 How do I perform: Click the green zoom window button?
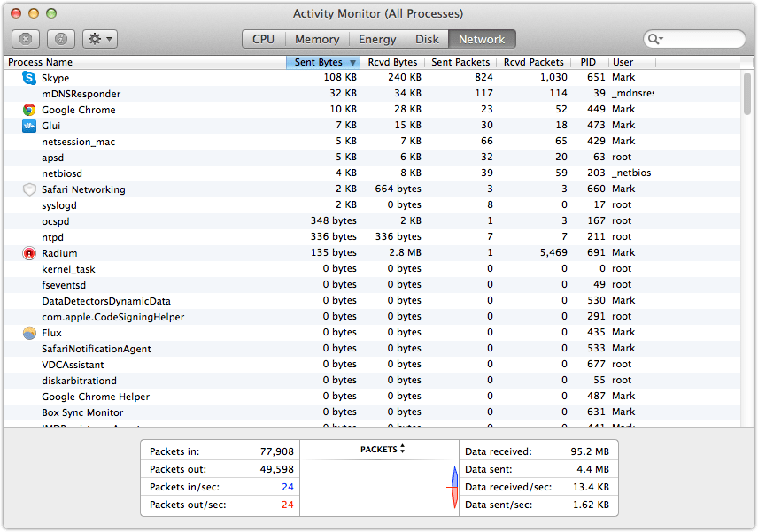[51, 13]
